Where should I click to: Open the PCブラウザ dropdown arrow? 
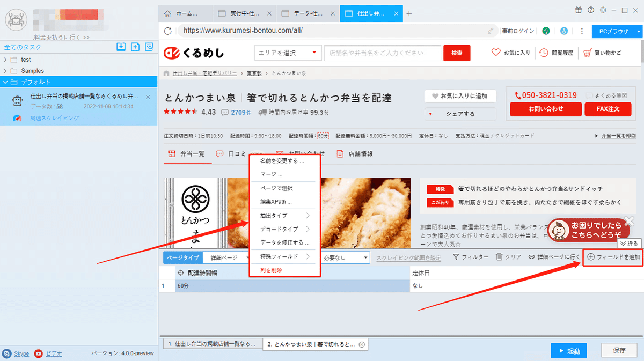[639, 31]
